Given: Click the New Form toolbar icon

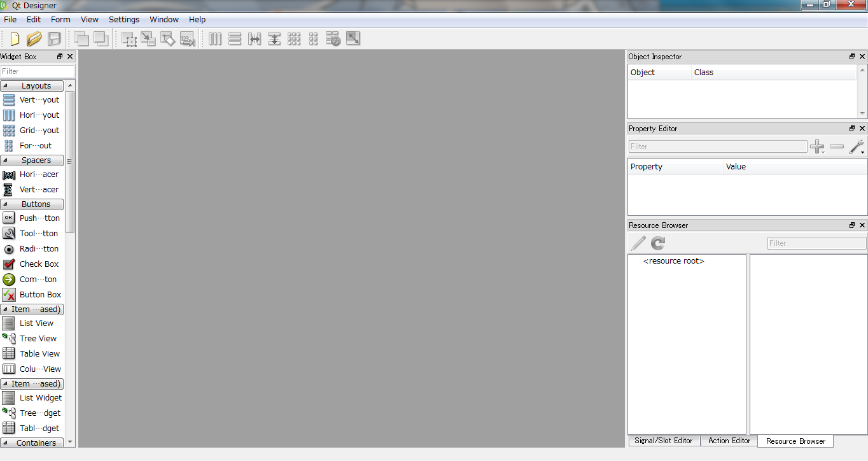Looking at the screenshot, I should pos(14,39).
